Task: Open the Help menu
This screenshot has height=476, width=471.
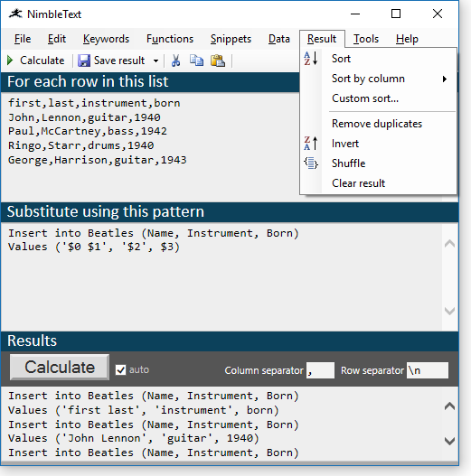Action: pyautogui.click(x=407, y=39)
